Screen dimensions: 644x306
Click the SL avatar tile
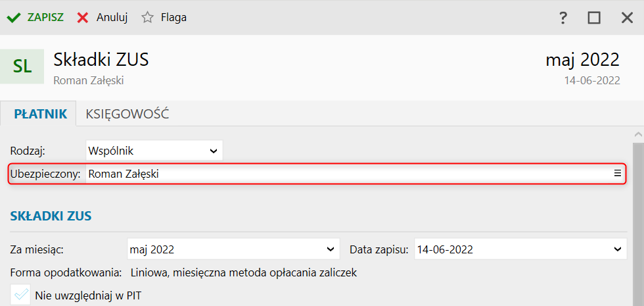point(22,66)
